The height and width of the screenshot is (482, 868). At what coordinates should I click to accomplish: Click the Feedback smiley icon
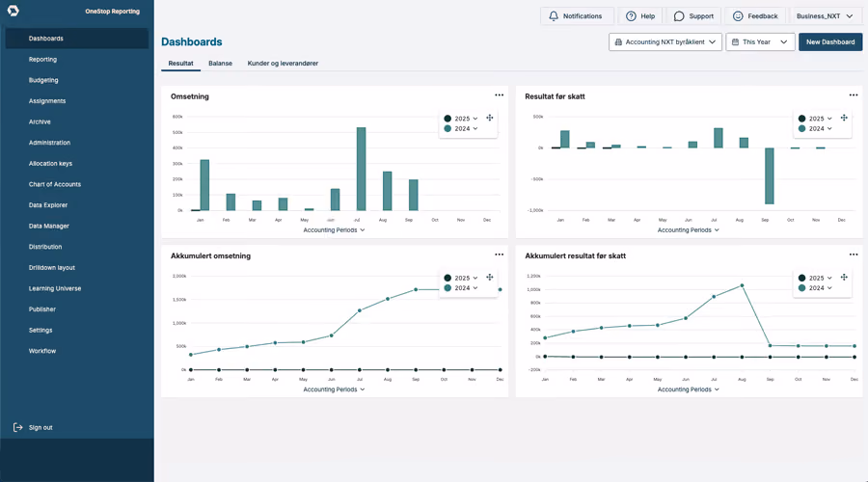coord(738,16)
